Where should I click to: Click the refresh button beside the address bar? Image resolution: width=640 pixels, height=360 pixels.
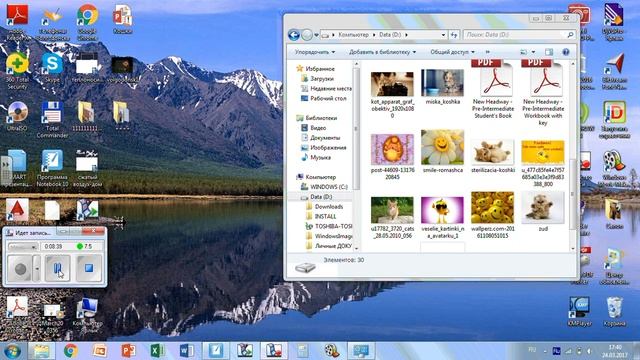tap(454, 35)
